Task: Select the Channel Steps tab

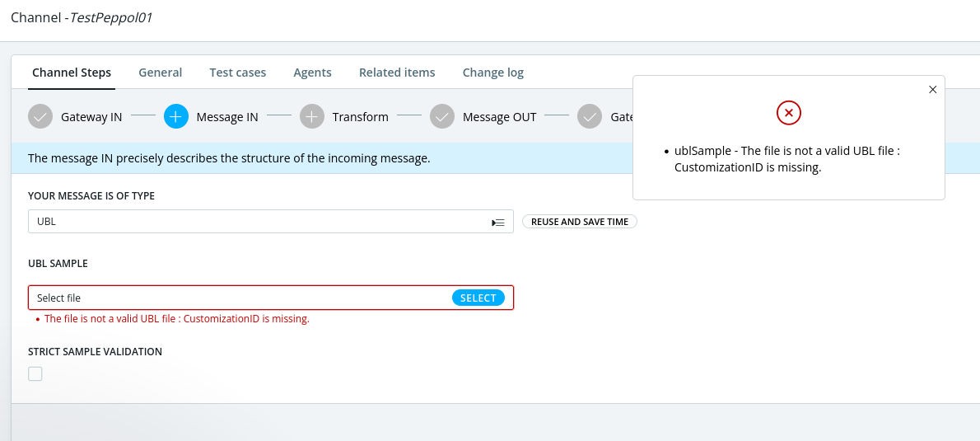Action: (72, 73)
